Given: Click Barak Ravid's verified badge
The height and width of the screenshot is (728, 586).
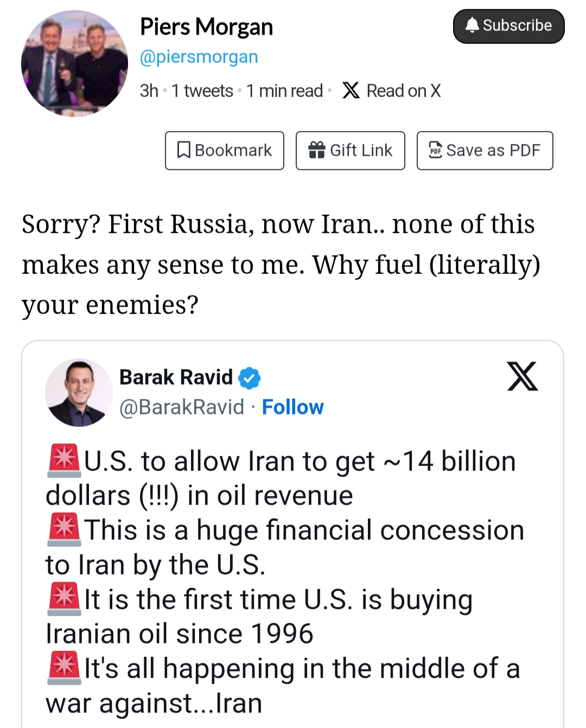Looking at the screenshot, I should click(x=250, y=378).
